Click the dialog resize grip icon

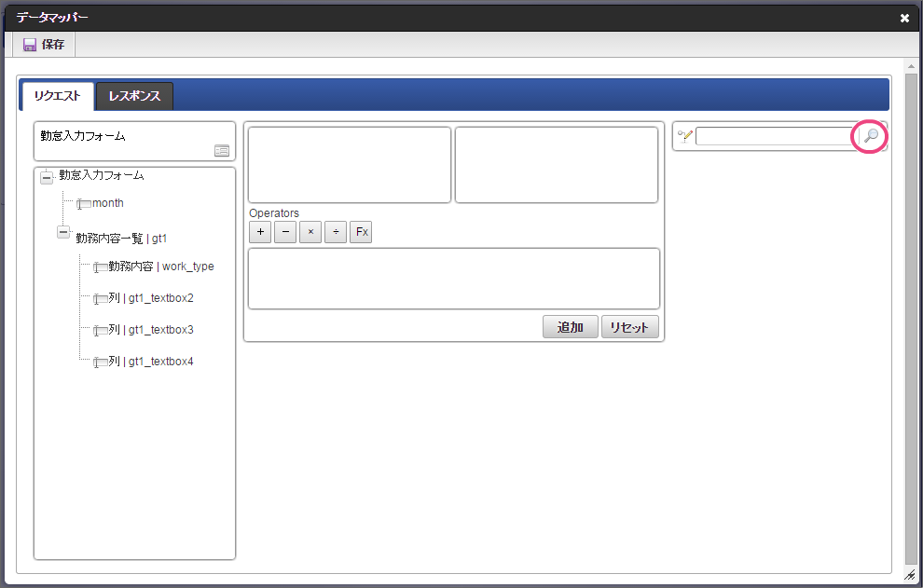click(x=911, y=575)
